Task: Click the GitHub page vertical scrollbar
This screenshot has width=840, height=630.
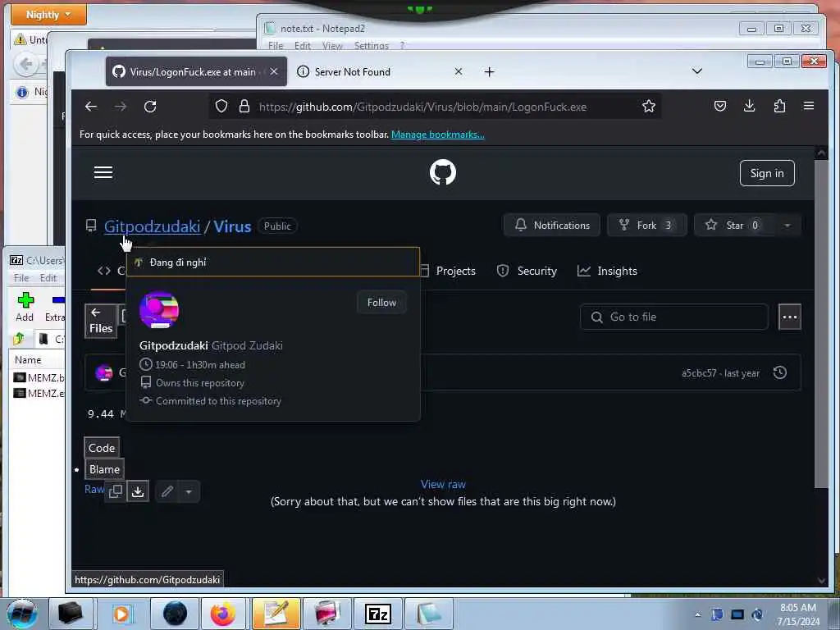Action: click(x=820, y=323)
